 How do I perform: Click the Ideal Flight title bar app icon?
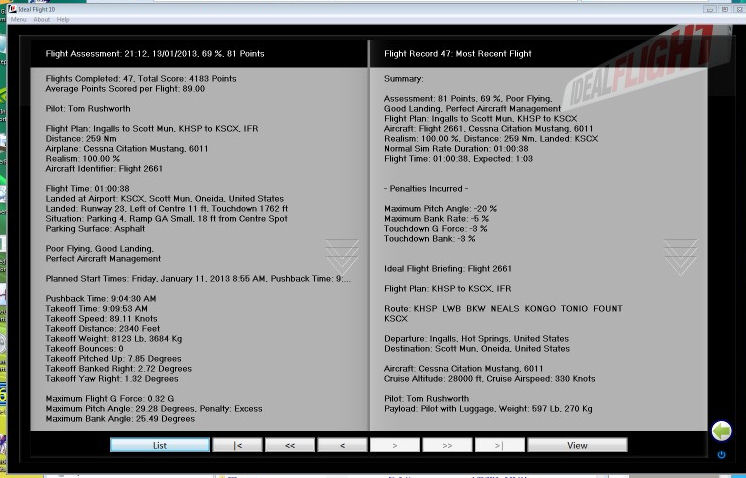[12, 9]
